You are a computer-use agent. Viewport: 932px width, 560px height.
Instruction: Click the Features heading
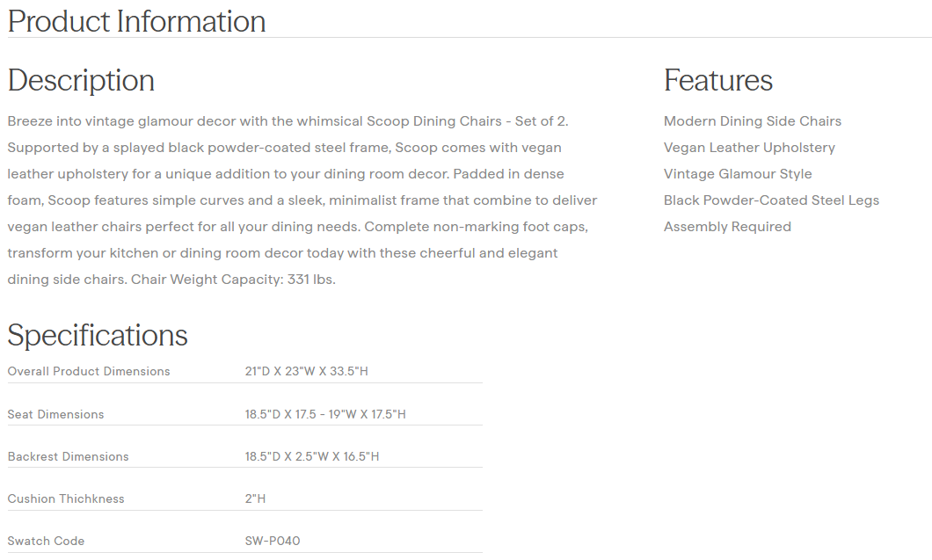(x=717, y=81)
